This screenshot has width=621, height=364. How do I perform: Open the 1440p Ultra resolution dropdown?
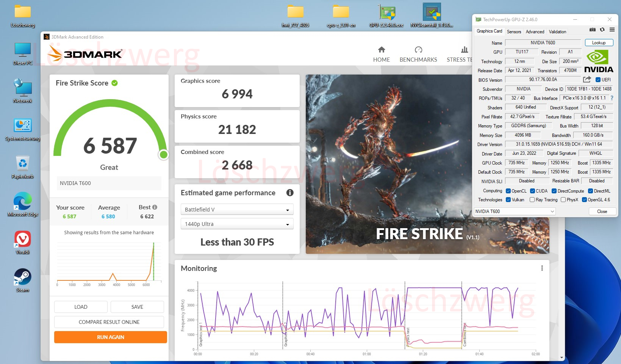237,224
